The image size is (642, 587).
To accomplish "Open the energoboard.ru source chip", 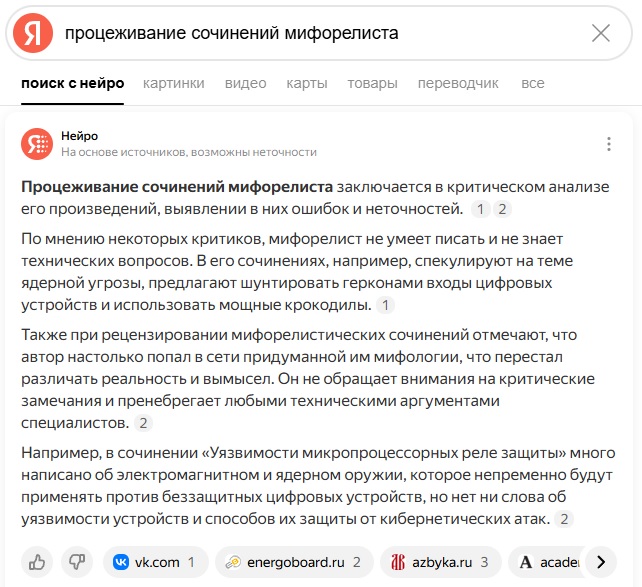I will [x=294, y=562].
